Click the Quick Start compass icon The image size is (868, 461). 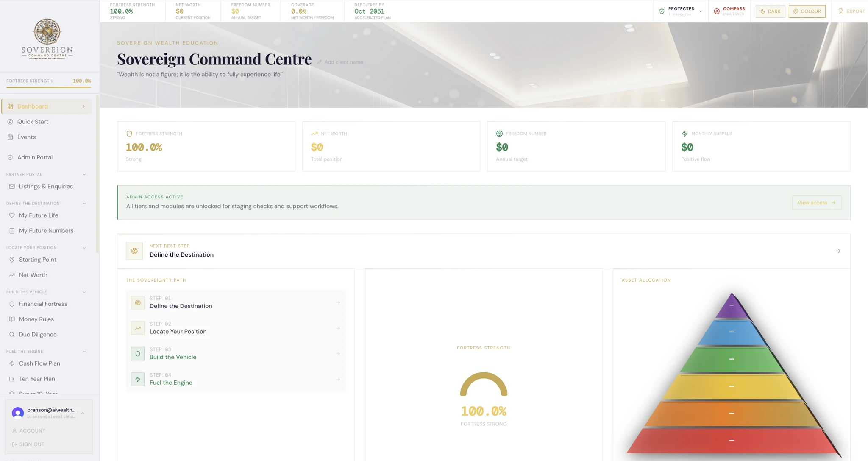(10, 122)
